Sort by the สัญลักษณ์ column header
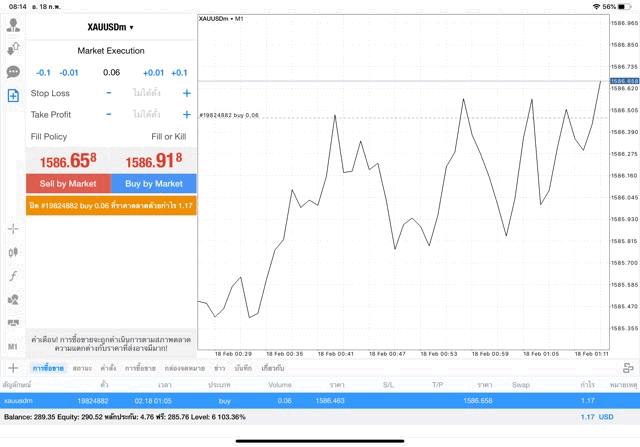 [x=17, y=385]
